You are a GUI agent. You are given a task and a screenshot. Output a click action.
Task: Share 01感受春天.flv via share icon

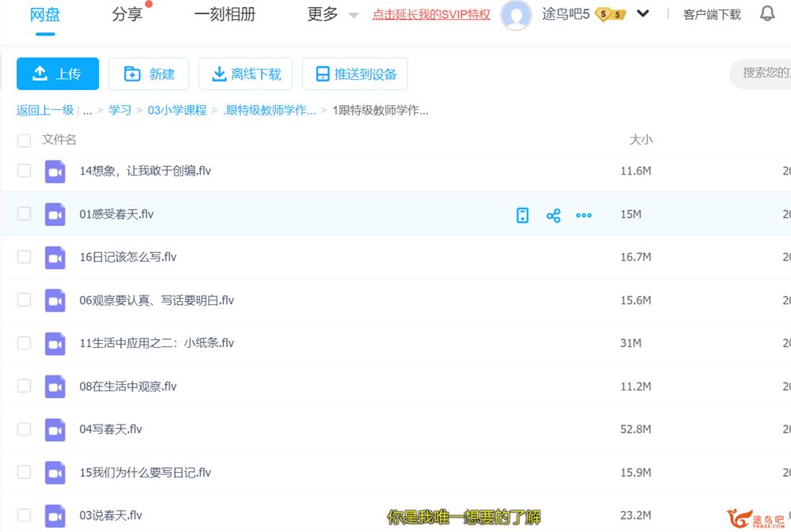(554, 216)
